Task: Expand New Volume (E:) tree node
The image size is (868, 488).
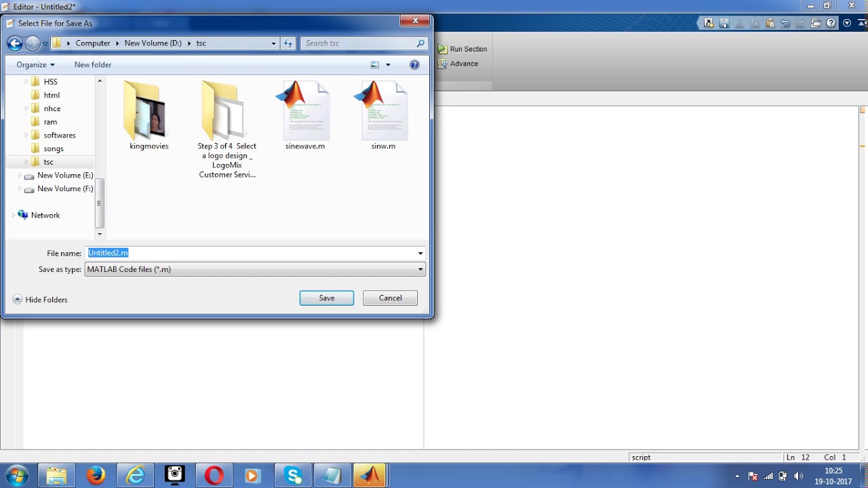Action: tap(20, 176)
